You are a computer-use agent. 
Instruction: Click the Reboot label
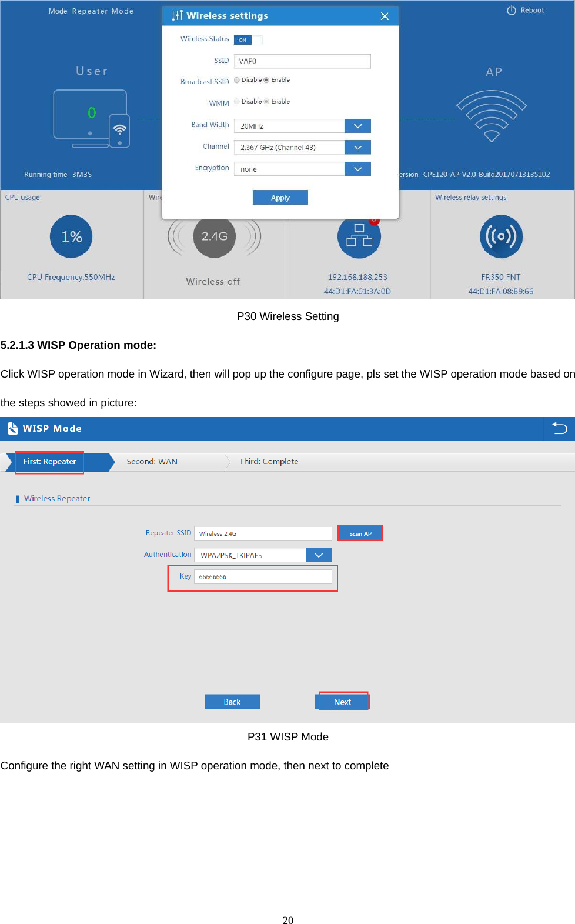(x=532, y=10)
